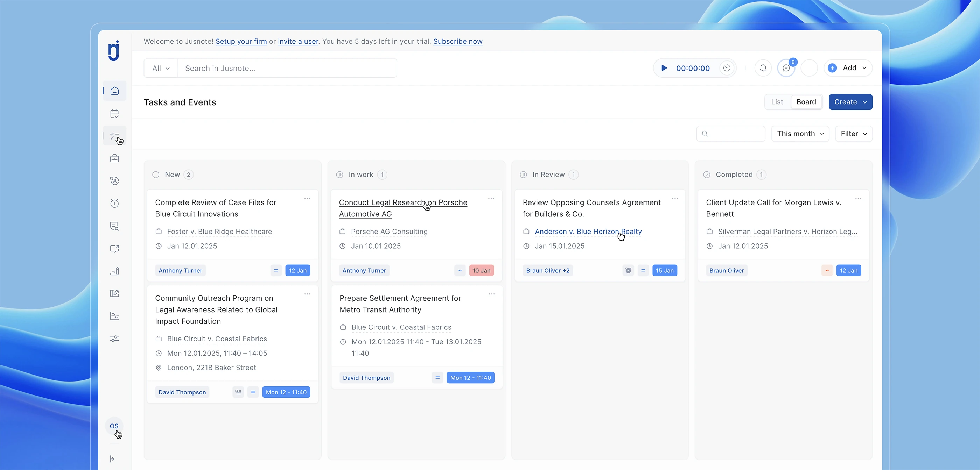Click the 15 Jan due date tag

coord(665,270)
